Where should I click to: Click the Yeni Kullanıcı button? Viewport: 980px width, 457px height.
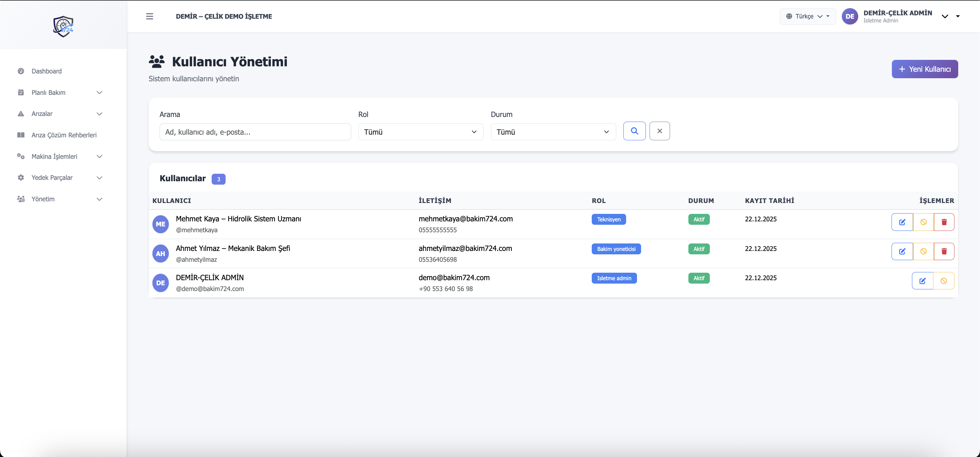pos(925,69)
